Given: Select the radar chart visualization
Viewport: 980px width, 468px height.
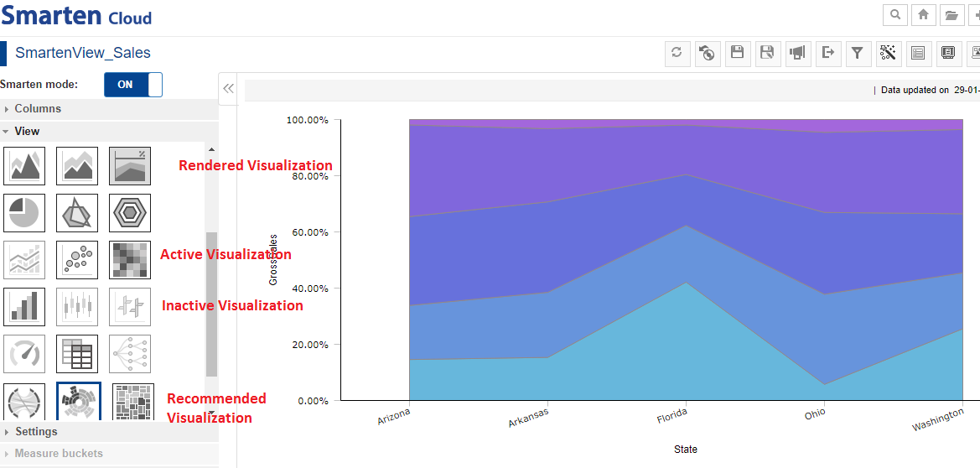Looking at the screenshot, I should (x=77, y=213).
